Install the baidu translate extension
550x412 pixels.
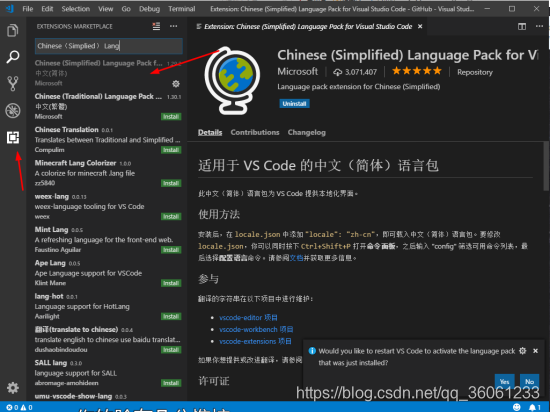point(171,350)
